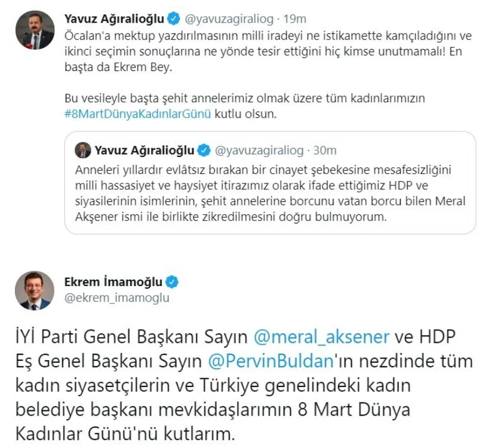Screen dimensions: 489x448
Task: Click Yavuz Ağıralioğlu's large profile photo
Action: 35,30
